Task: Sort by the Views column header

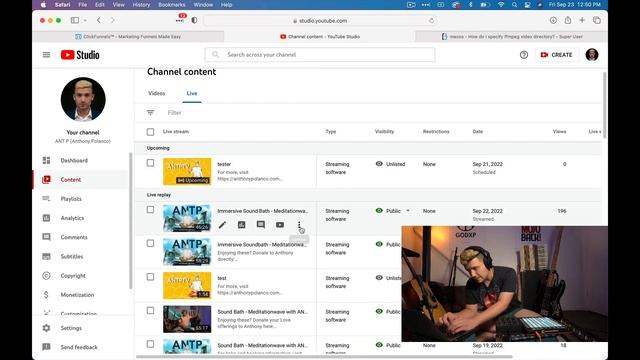Action: click(559, 132)
